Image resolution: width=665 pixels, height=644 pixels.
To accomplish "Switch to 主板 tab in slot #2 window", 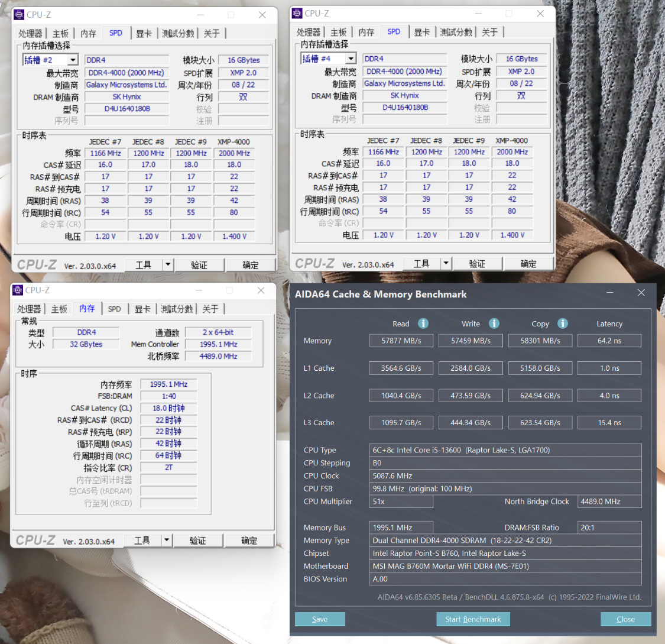I will (61, 34).
